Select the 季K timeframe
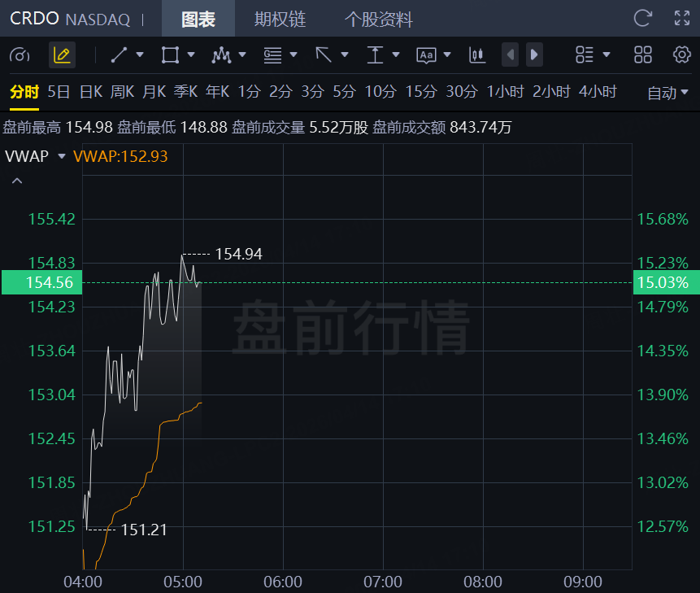Image resolution: width=700 pixels, height=593 pixels. click(185, 92)
